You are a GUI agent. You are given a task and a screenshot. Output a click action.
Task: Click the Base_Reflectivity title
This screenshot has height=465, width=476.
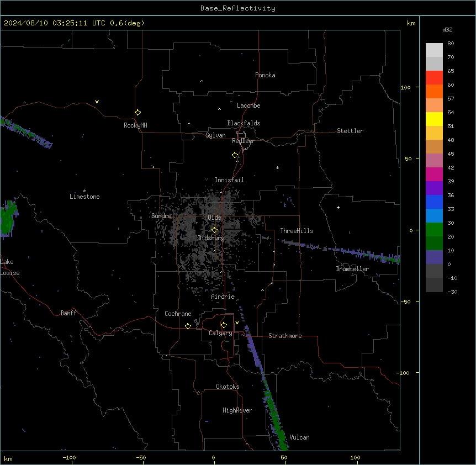(238, 8)
